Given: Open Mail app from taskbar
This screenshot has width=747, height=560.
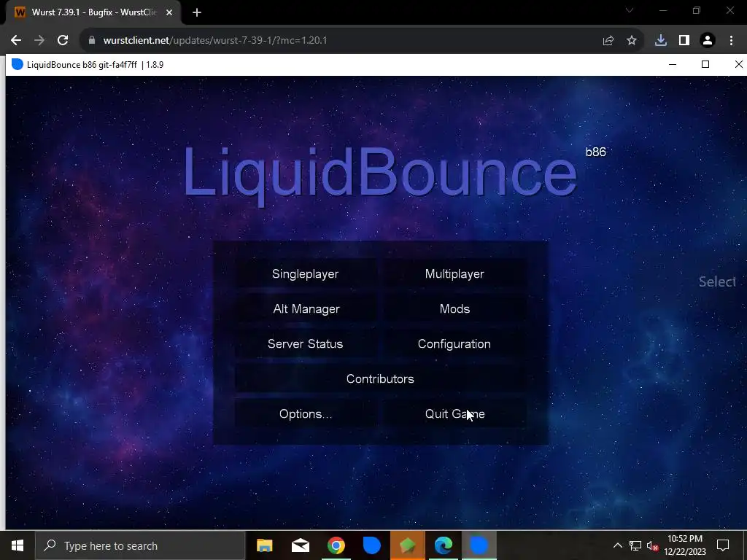Looking at the screenshot, I should coord(300,545).
